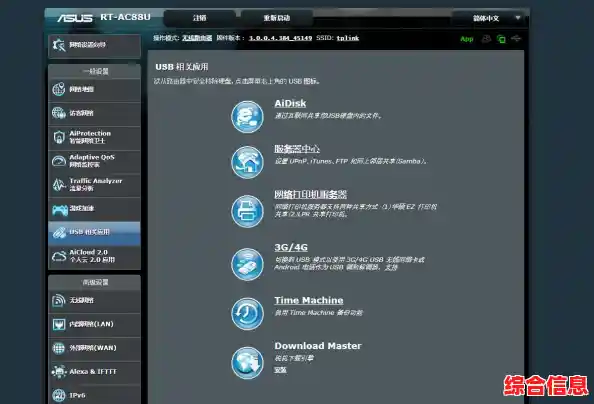
Task: Click the ASUS logo
Action: click(x=75, y=18)
